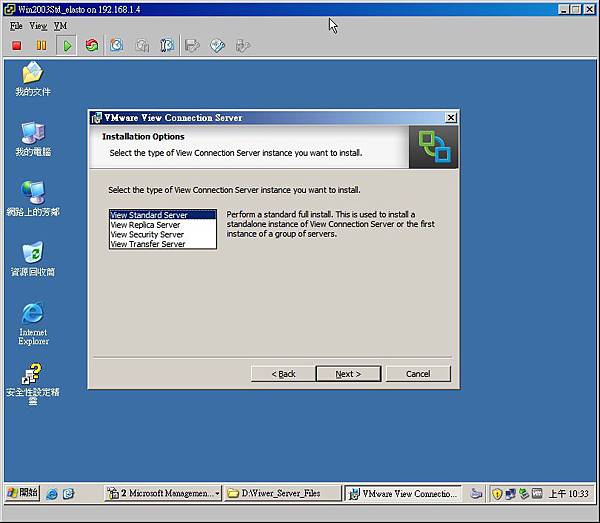Click the yellow security shield tray icon
This screenshot has width=600, height=523.
(x=497, y=494)
